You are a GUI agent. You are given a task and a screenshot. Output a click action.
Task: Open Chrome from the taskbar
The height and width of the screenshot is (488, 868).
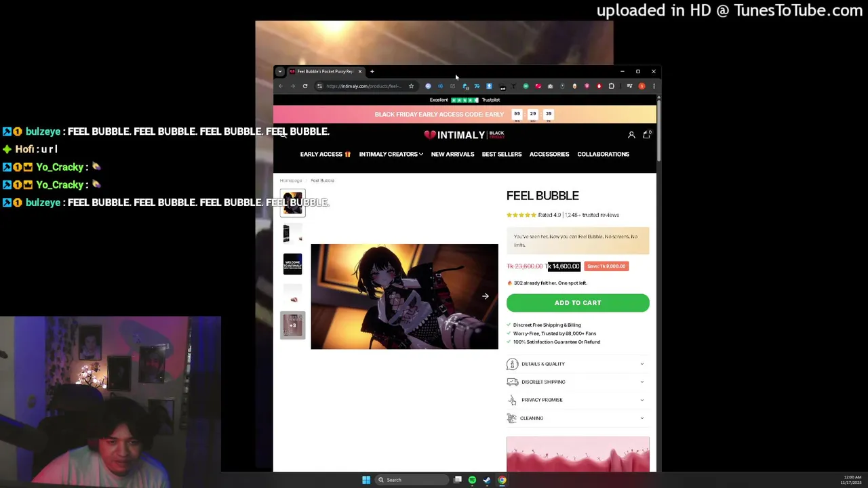[502, 480]
